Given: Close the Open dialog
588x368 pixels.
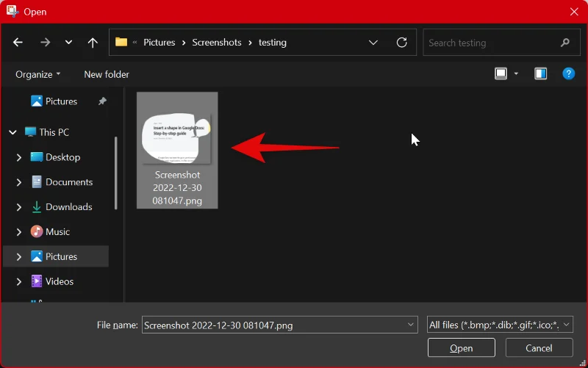Looking at the screenshot, I should (x=574, y=12).
